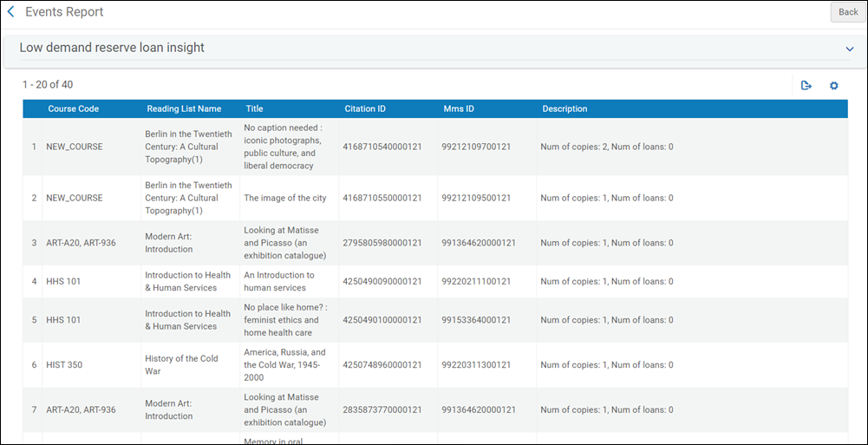Click the Course Code column header
Screen dimensions: 868x445
[x=74, y=109]
